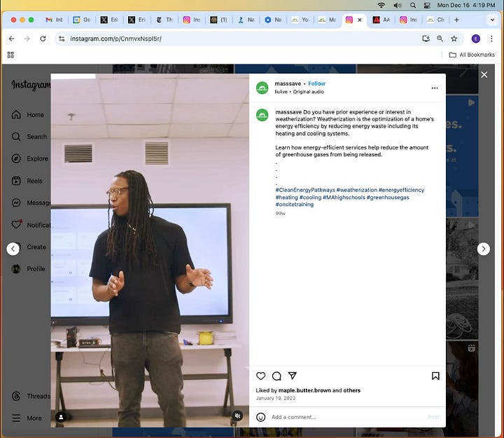
Task: Open #energyefficiency hashtag
Action: point(401,190)
